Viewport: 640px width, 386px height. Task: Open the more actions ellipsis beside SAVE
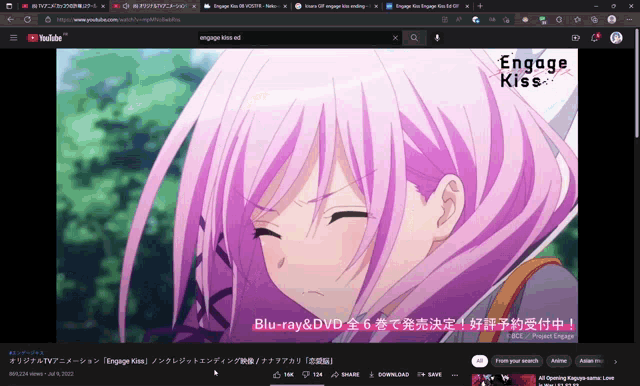click(x=455, y=375)
